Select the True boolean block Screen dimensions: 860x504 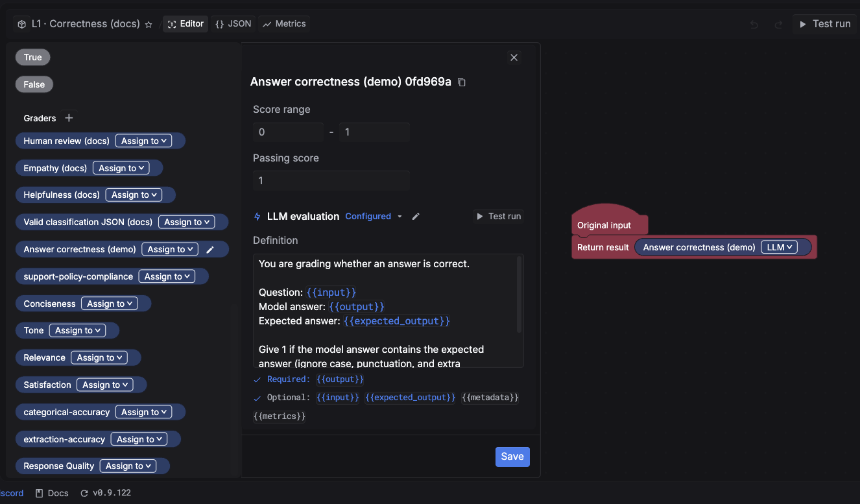33,57
